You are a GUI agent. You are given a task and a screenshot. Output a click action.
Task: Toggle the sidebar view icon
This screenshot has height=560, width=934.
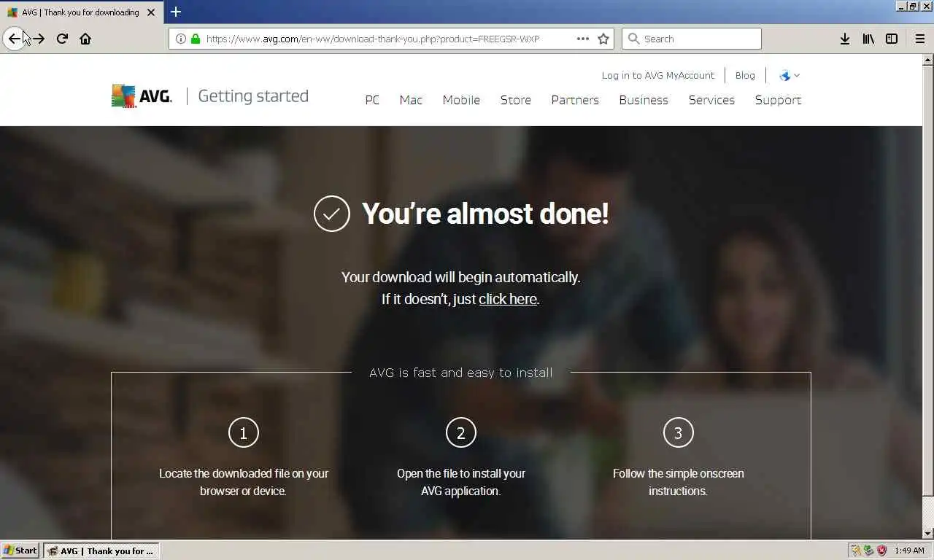tap(892, 39)
